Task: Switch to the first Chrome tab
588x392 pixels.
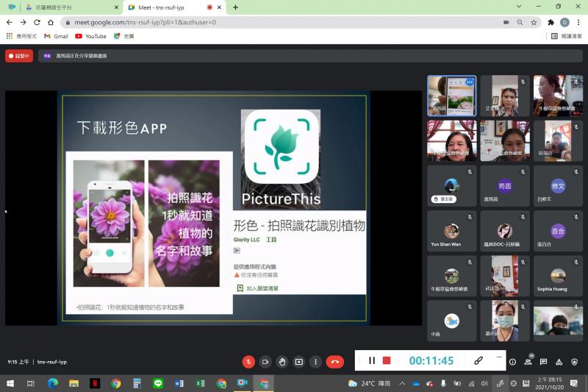Action: coord(71,7)
